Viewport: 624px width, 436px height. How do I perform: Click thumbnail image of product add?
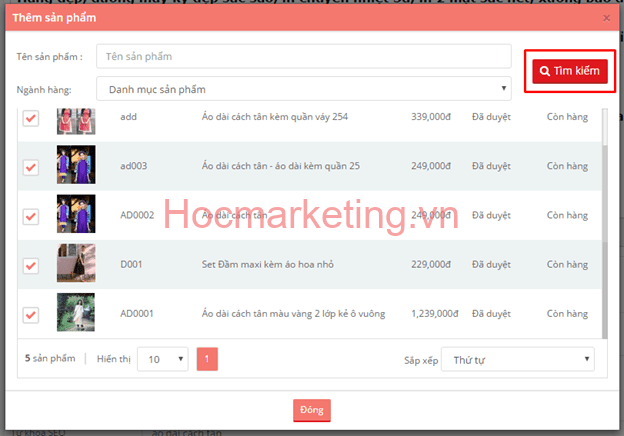(x=75, y=121)
